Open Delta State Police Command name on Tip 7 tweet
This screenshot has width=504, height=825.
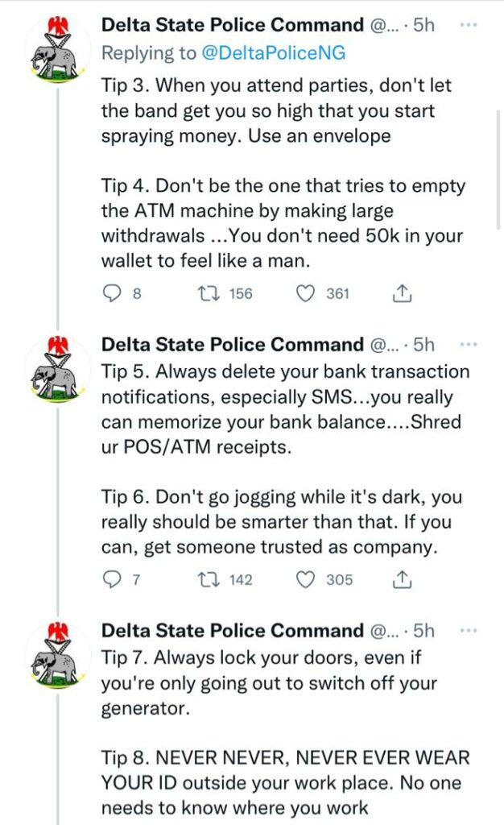click(233, 630)
